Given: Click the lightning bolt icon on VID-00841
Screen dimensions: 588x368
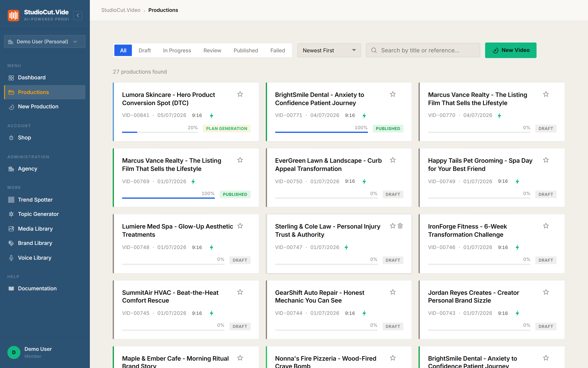Looking at the screenshot, I should (212, 116).
